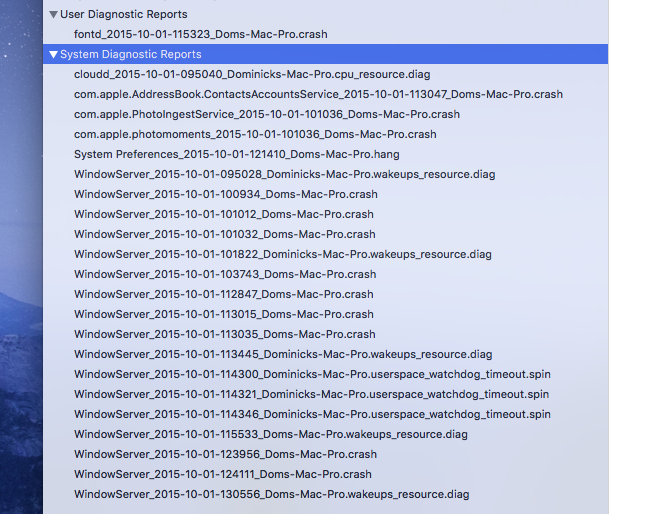Open System Preferences_2015-10-01-121410 hang report
This screenshot has height=514, width=651.
(237, 154)
